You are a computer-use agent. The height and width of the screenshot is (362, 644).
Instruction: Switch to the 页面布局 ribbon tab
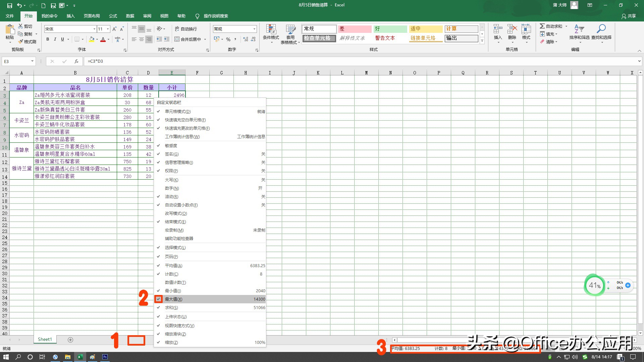pos(92,16)
